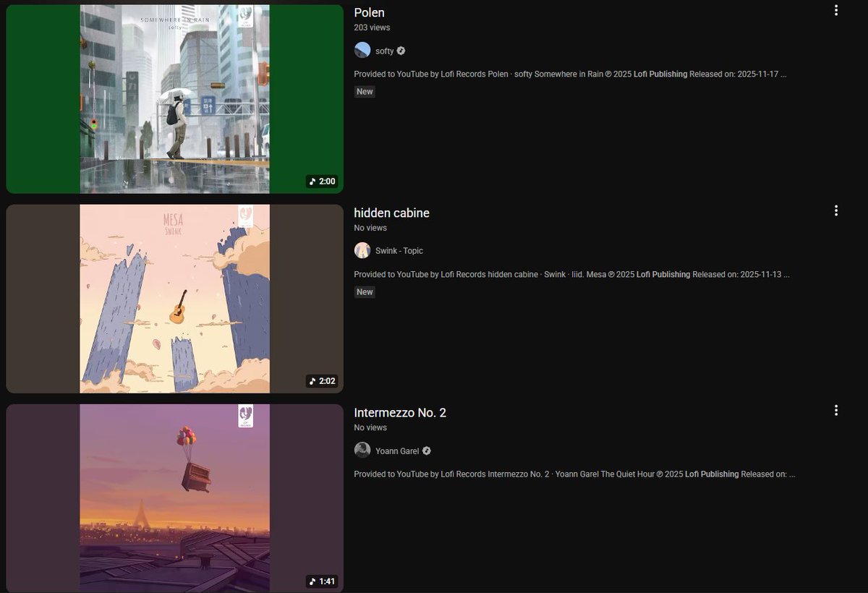Open the Polen video thumbnail
Image resolution: width=868 pixels, height=593 pixels.
(x=174, y=99)
